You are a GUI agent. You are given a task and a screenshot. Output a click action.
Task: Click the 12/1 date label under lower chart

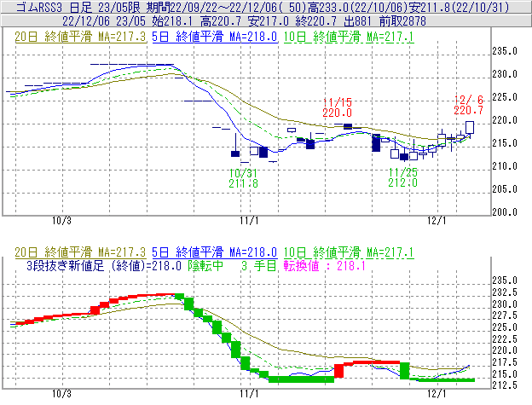tap(437, 393)
